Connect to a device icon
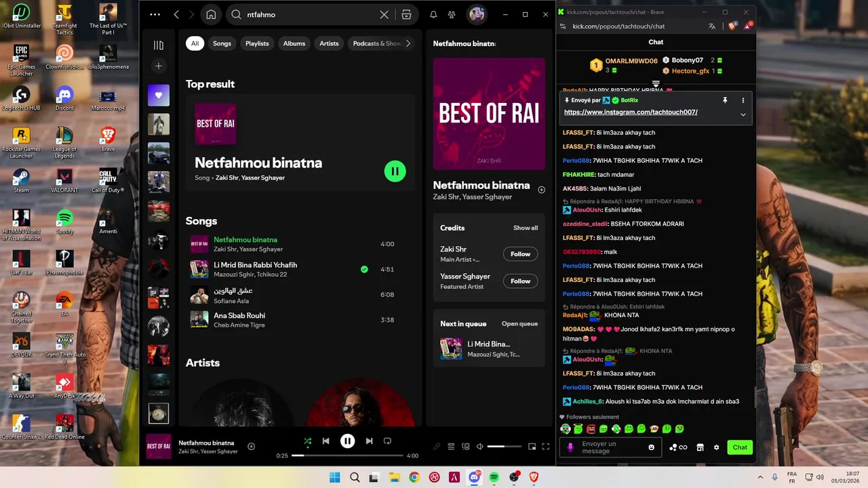868x488 pixels. point(465,447)
